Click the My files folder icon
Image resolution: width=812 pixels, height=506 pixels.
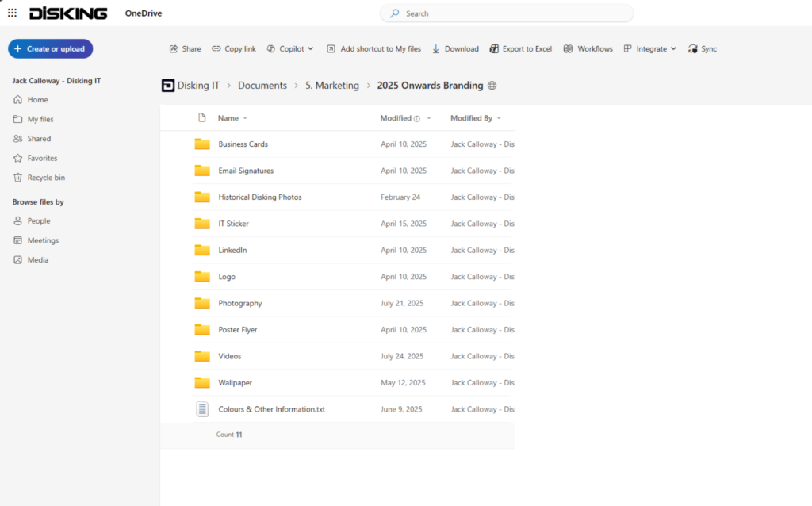coord(18,119)
